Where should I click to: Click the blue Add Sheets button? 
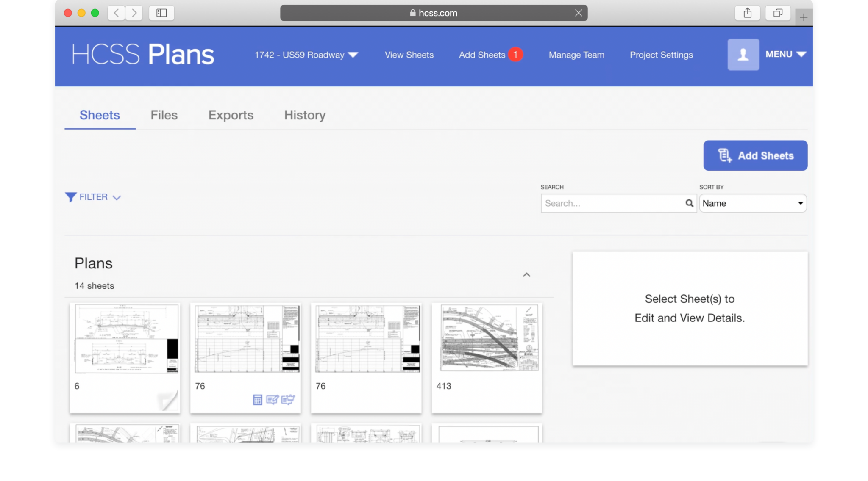(755, 155)
